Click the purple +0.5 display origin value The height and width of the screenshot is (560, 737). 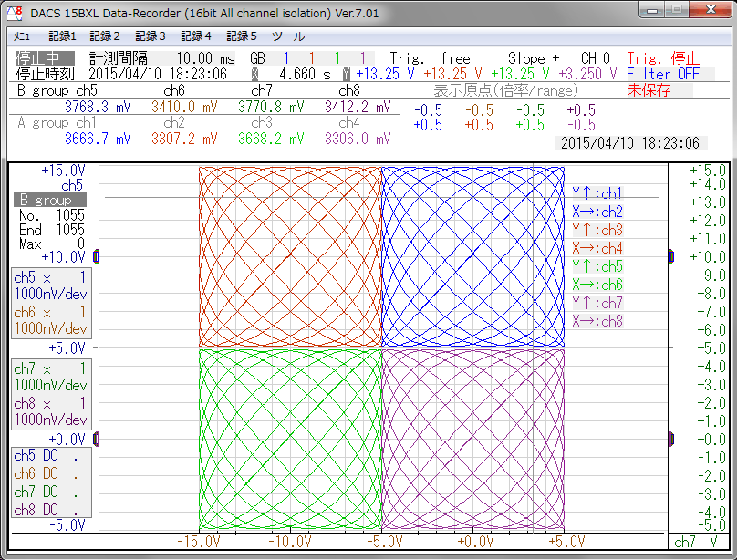(581, 110)
